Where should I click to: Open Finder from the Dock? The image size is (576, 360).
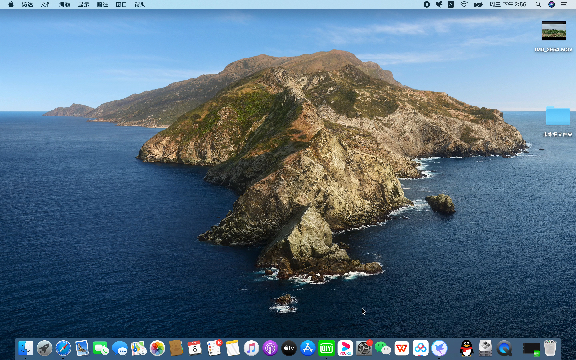[25, 348]
